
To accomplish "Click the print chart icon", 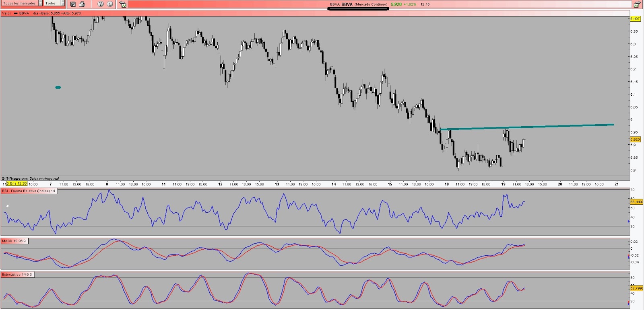I will 82,4.
